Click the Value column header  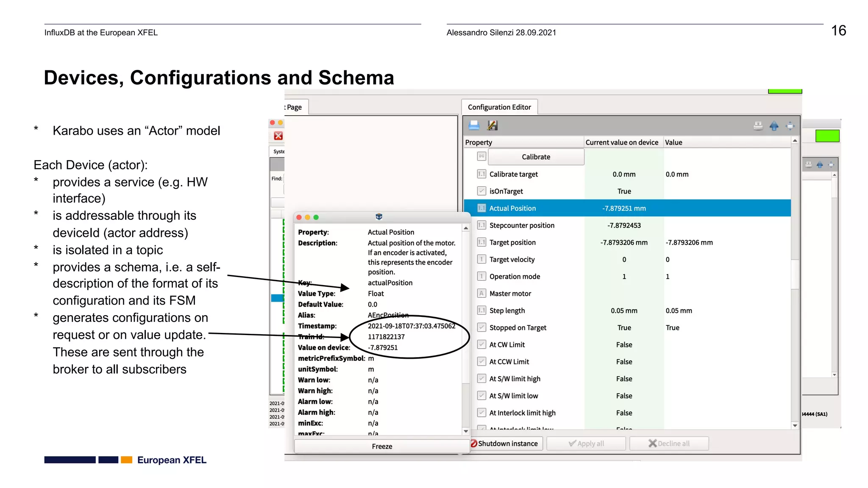tap(727, 142)
